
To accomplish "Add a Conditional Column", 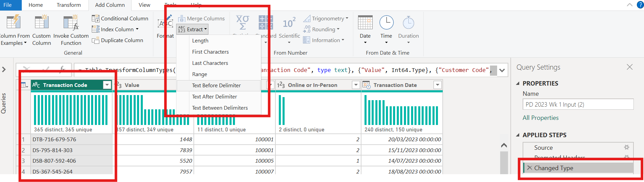I will click(x=120, y=18).
